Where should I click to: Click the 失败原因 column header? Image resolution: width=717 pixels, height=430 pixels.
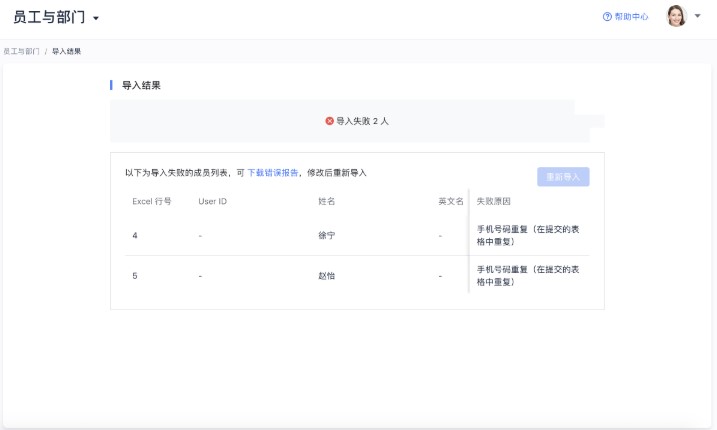click(x=493, y=201)
